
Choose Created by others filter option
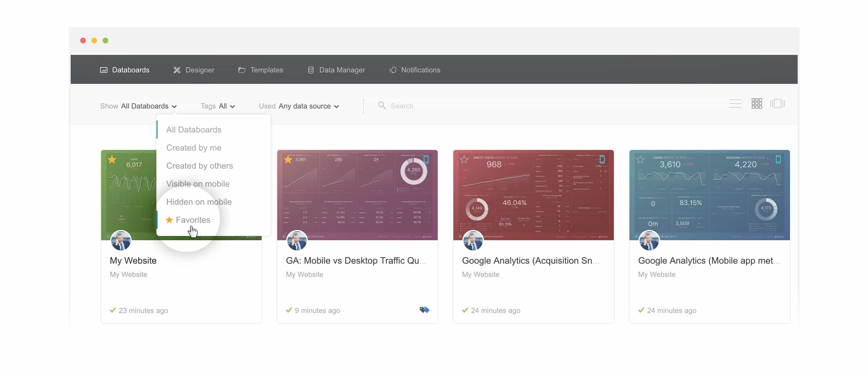(x=199, y=166)
